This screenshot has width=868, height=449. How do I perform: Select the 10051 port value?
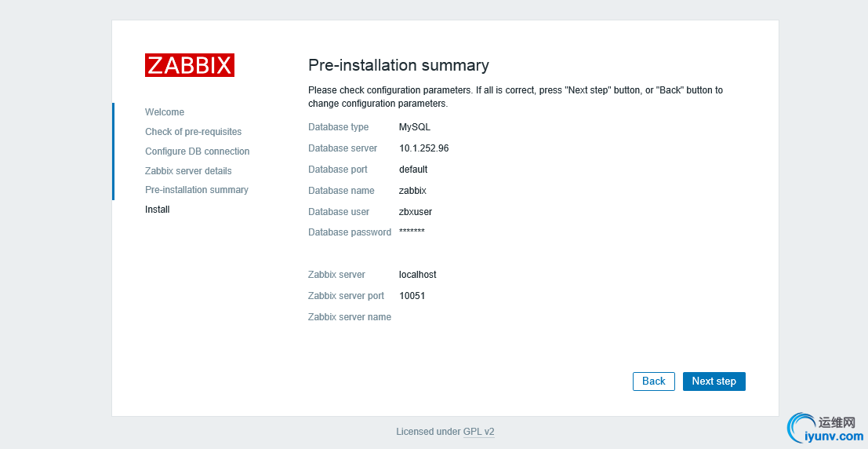(412, 295)
